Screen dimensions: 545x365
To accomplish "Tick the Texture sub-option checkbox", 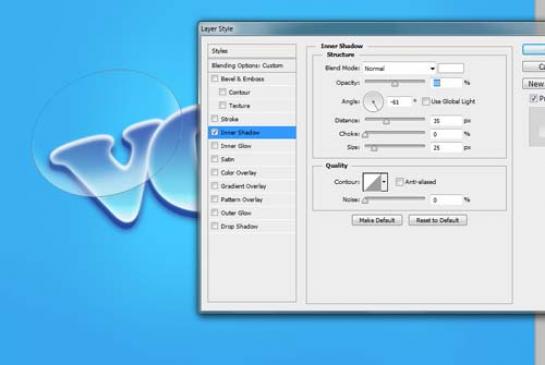I will [x=222, y=105].
